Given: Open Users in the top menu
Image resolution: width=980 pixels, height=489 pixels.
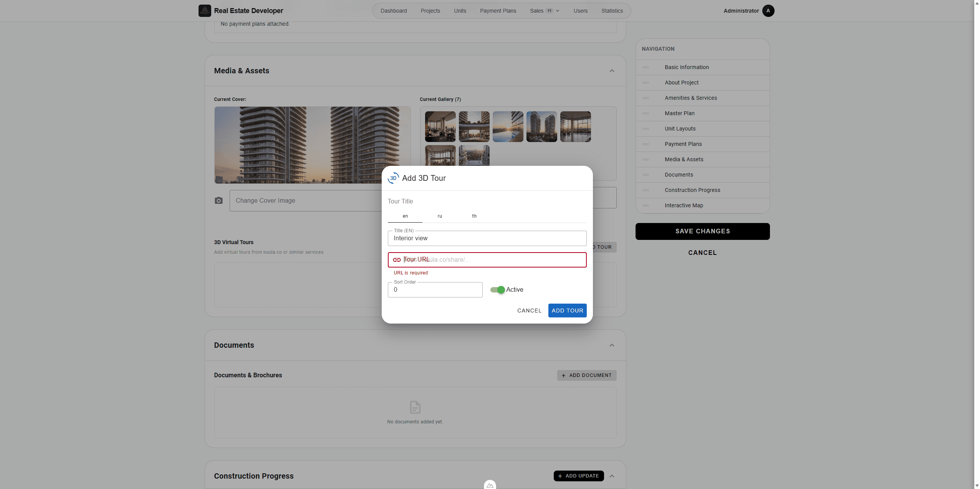Looking at the screenshot, I should pos(580,11).
